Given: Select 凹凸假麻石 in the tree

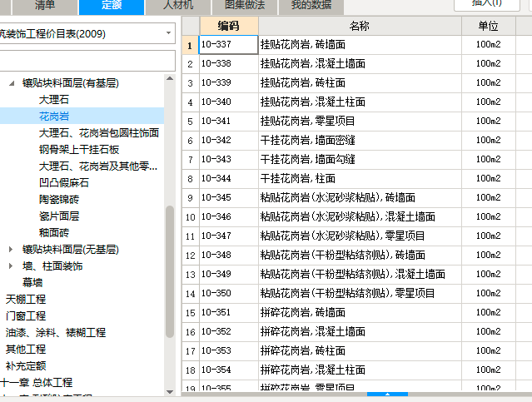Looking at the screenshot, I should tap(64, 183).
